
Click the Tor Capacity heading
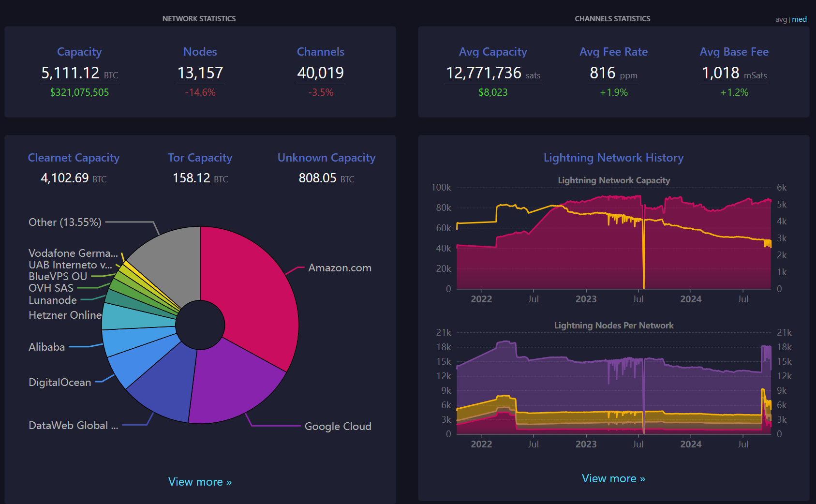(x=200, y=158)
